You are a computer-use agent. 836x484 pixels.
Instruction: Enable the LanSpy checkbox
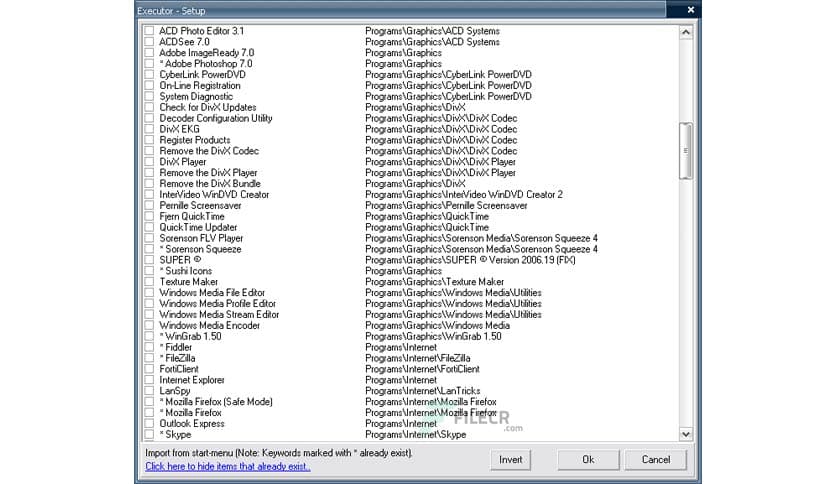click(x=149, y=391)
